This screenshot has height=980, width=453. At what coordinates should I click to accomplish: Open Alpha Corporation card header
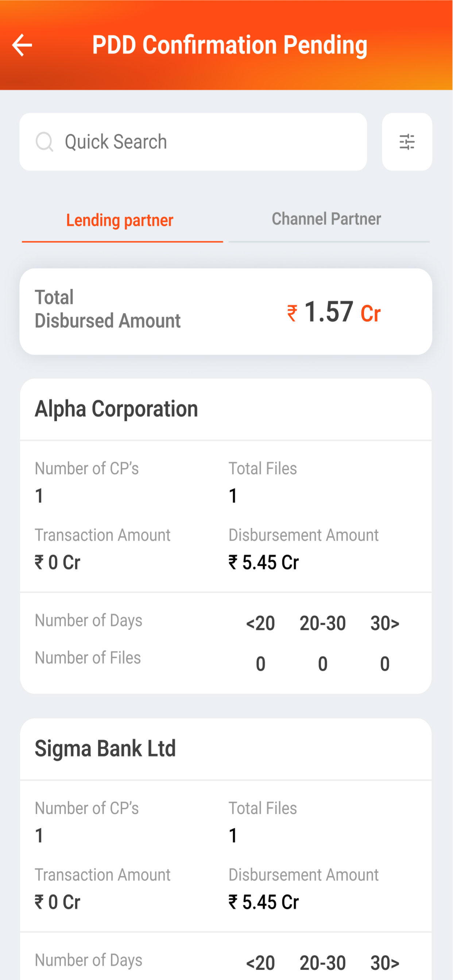pos(226,409)
